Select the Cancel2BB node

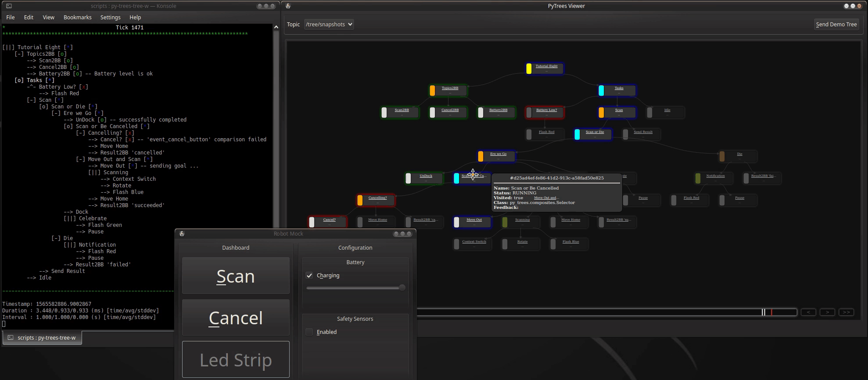tap(448, 112)
